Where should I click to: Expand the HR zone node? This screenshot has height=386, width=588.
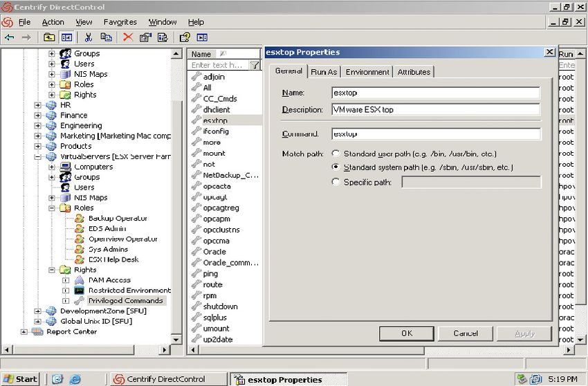pyautogui.click(x=37, y=105)
